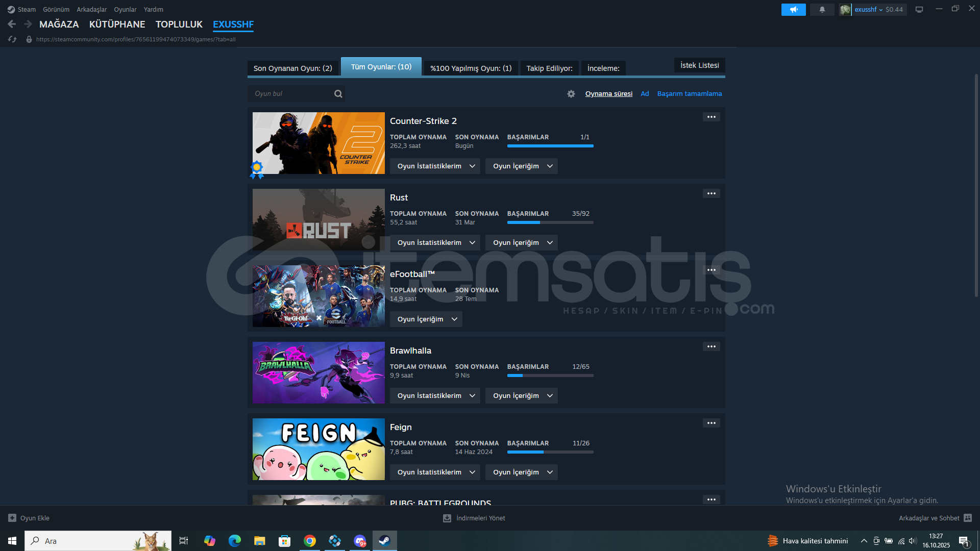Sort games by Oynama süresi
The height and width of the screenshot is (551, 980).
[608, 94]
